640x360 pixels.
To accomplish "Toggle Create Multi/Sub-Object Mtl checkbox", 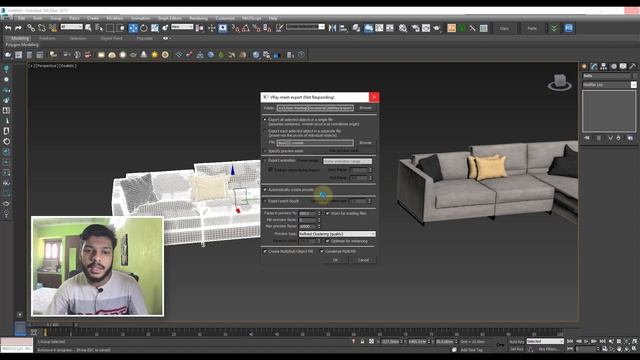I will point(265,251).
